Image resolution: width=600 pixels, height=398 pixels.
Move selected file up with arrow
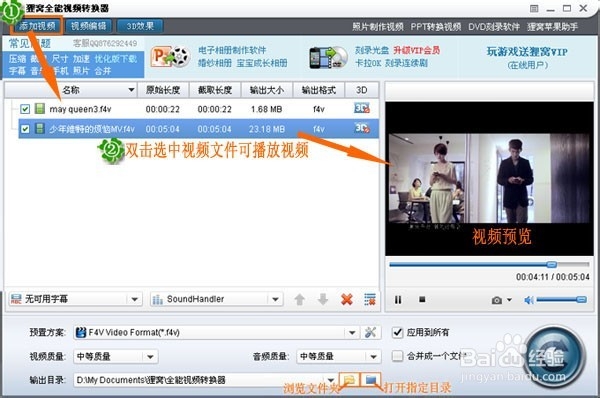click(299, 299)
